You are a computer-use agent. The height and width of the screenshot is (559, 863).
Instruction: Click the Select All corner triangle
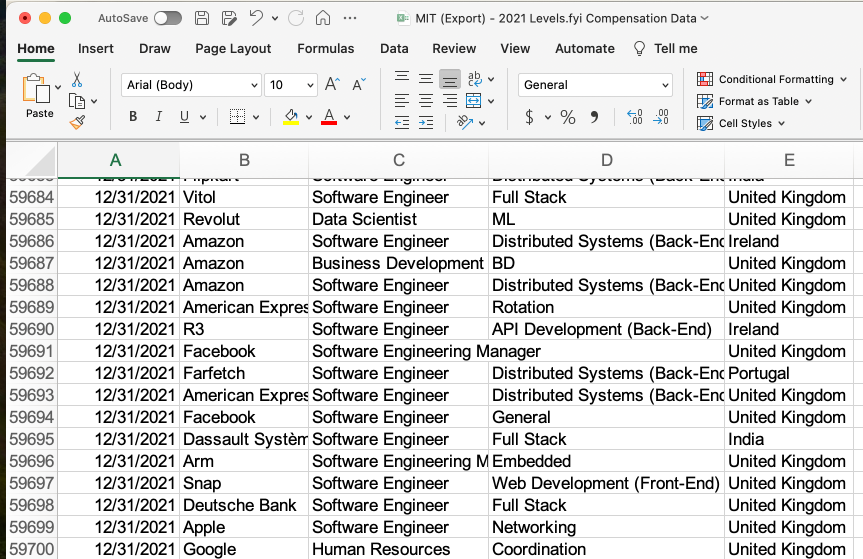coord(40,161)
